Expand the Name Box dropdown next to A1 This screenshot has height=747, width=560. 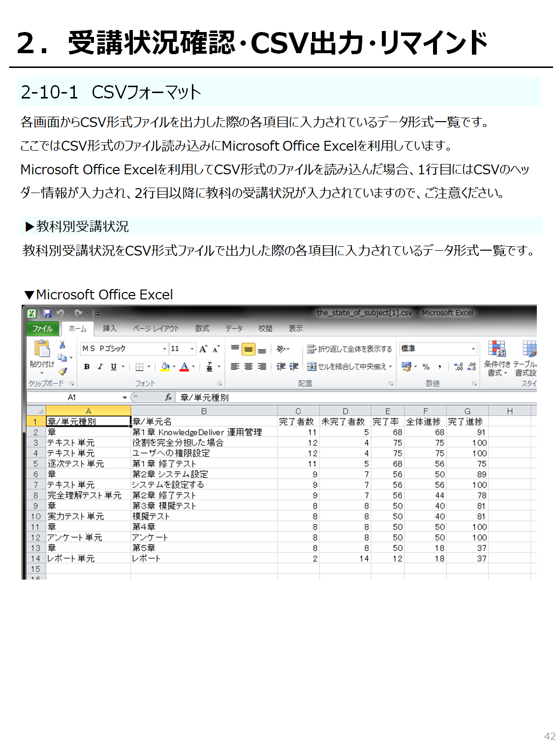pyautogui.click(x=125, y=397)
